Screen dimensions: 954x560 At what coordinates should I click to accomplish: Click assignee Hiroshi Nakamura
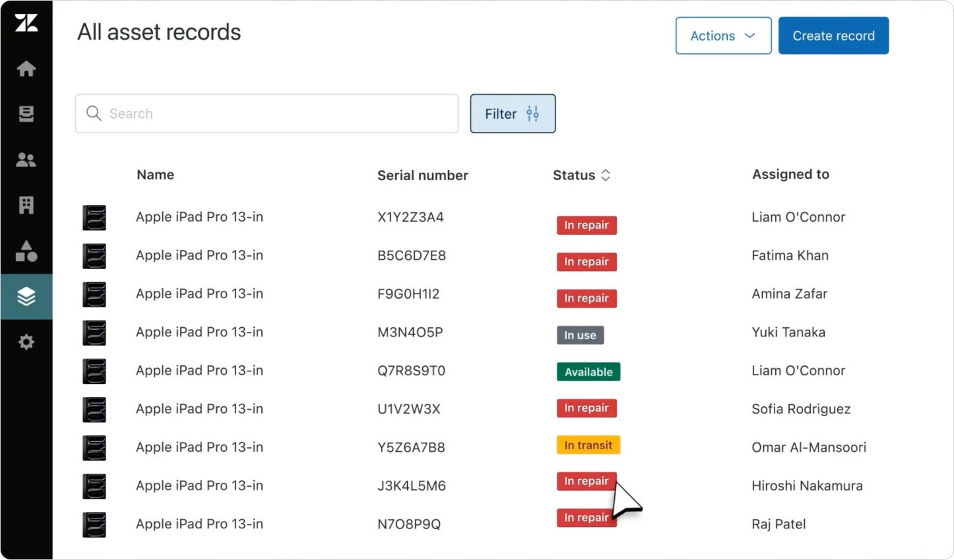coord(807,486)
